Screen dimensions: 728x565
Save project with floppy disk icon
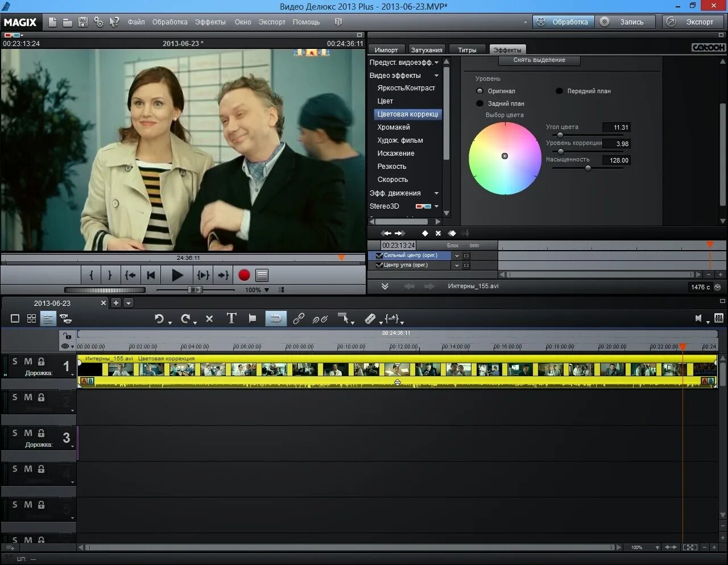tap(83, 22)
